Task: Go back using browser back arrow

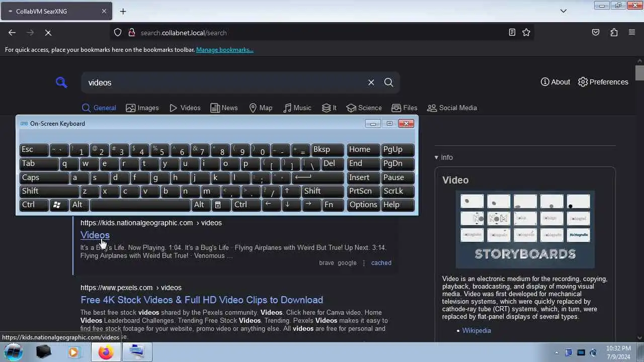Action: pos(12,33)
